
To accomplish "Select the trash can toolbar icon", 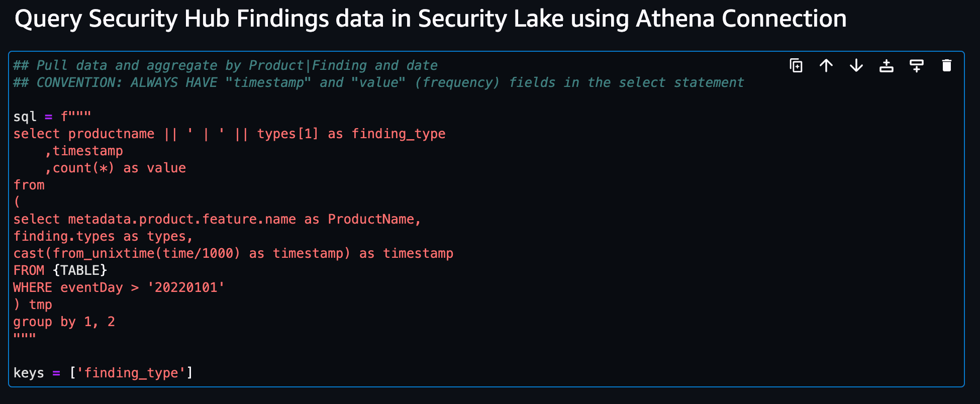I will tap(947, 65).
